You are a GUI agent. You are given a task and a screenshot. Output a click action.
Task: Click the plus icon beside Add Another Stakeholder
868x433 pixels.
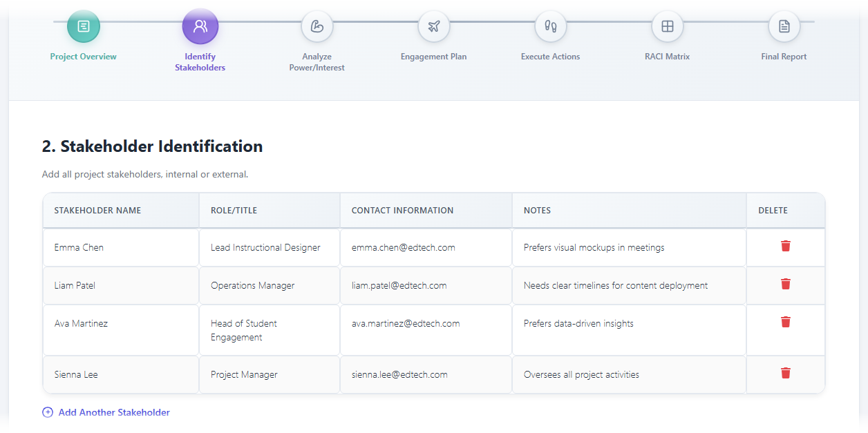coord(48,412)
